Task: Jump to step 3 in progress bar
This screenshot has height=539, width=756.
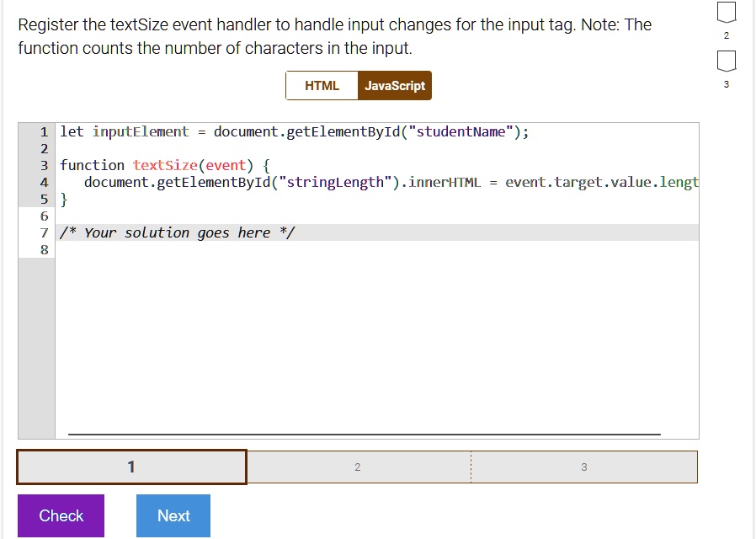Action: [584, 467]
